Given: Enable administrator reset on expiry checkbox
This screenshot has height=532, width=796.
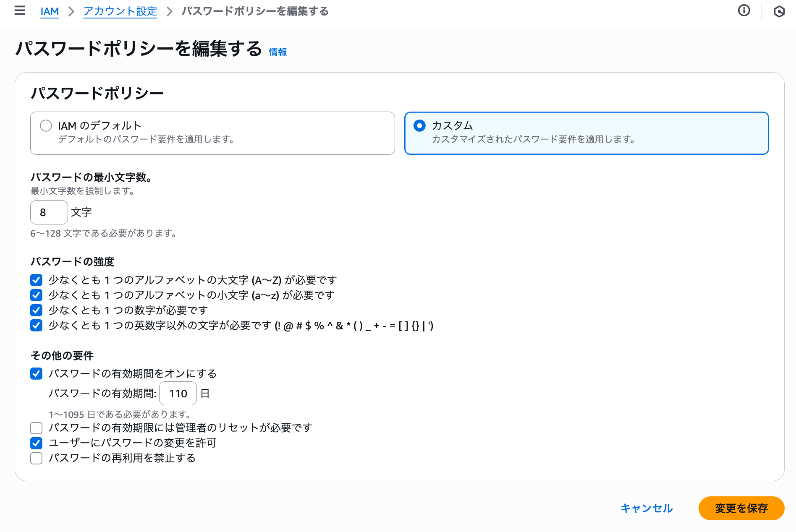Looking at the screenshot, I should [37, 428].
